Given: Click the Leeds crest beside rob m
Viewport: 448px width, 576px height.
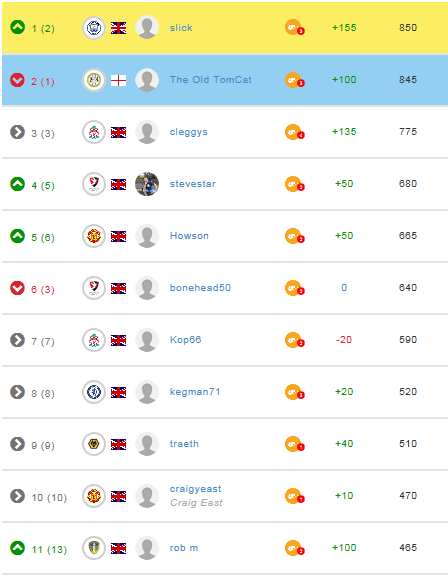Looking at the screenshot, I should 94,548.
